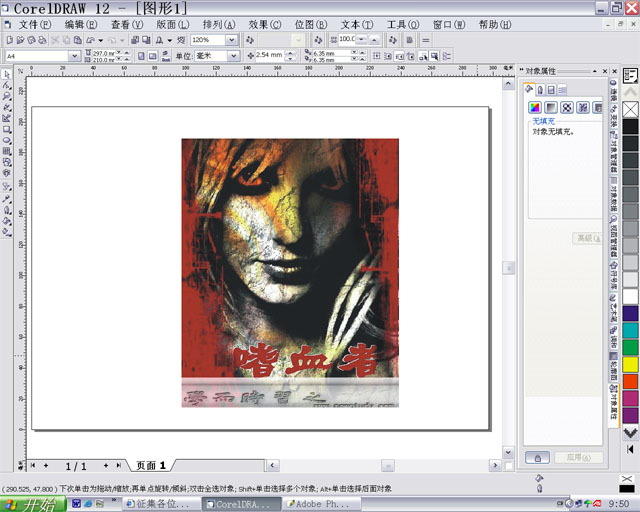Expand color palette with flyout arrow

[x=630, y=449]
